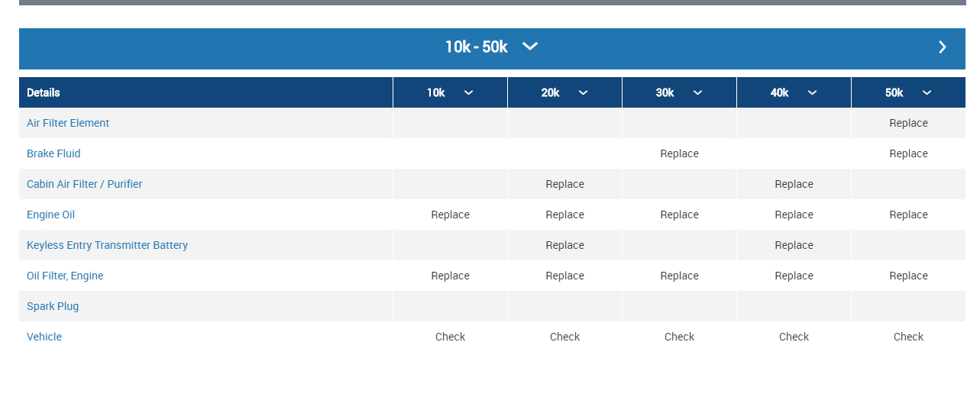Select the Engine Oil link
This screenshot has width=980, height=397.
50,215
